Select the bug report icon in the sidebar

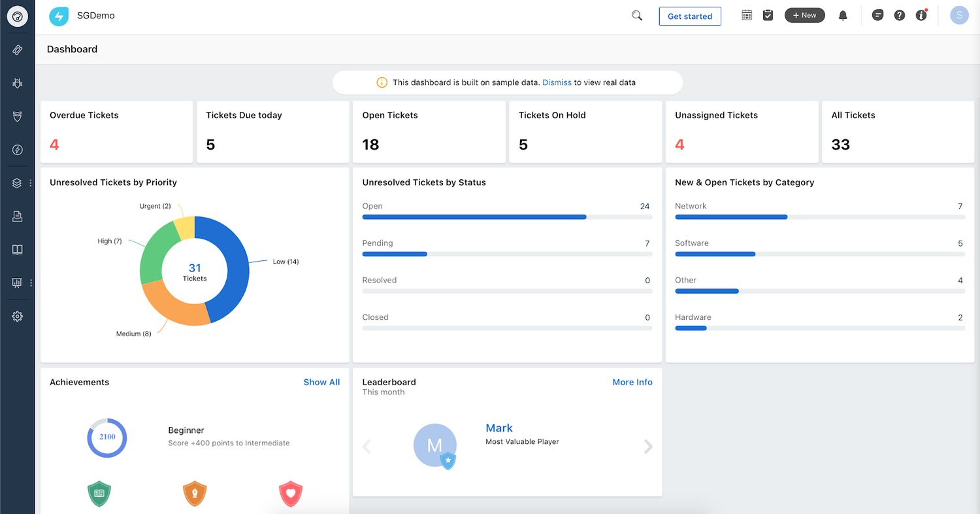click(x=18, y=83)
